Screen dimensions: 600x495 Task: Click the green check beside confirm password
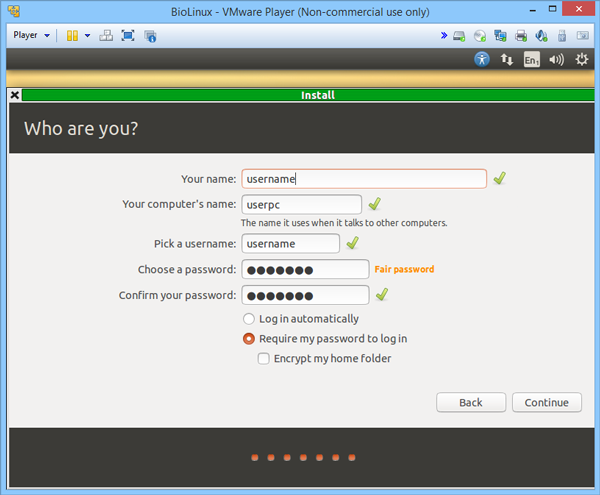[382, 294]
